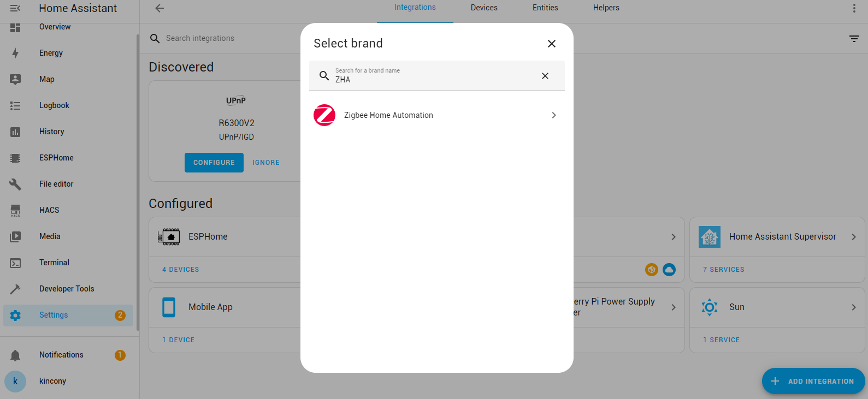
Task: Open the Energy dashboard
Action: point(51,53)
